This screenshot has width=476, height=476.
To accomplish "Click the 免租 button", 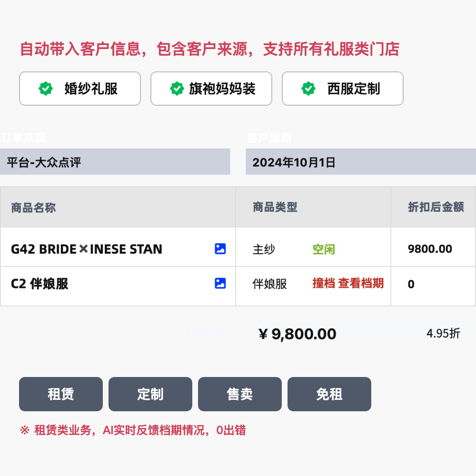I will click(x=329, y=394).
